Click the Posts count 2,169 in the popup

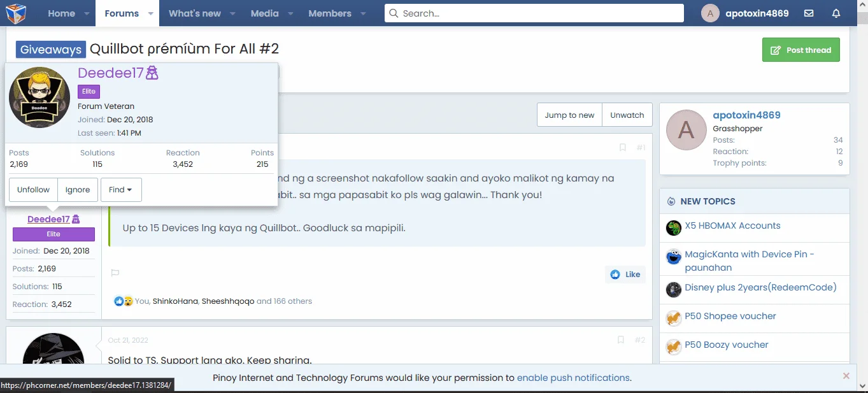[19, 164]
